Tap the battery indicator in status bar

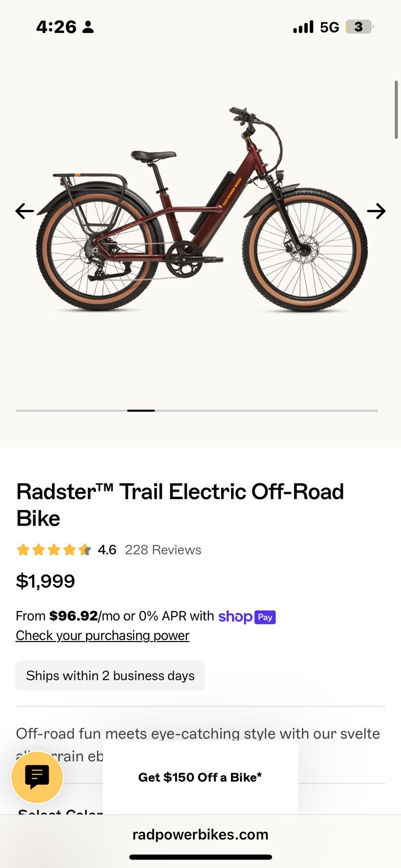(x=359, y=27)
